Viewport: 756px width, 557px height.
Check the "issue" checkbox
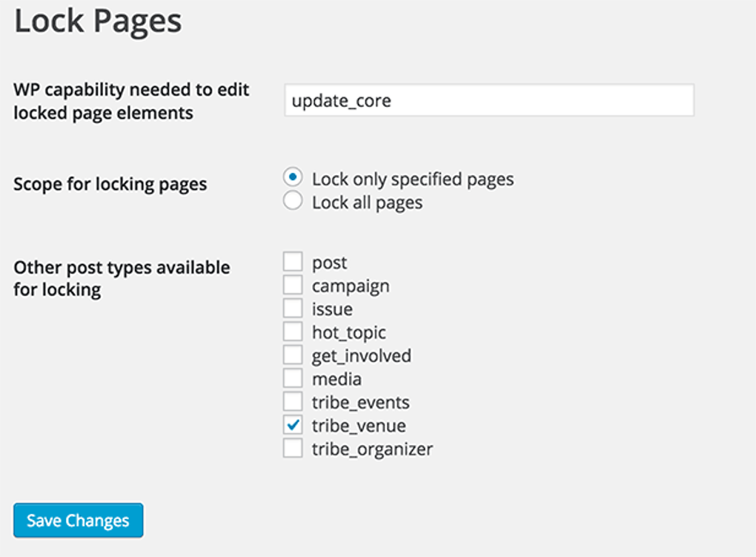[x=292, y=309]
